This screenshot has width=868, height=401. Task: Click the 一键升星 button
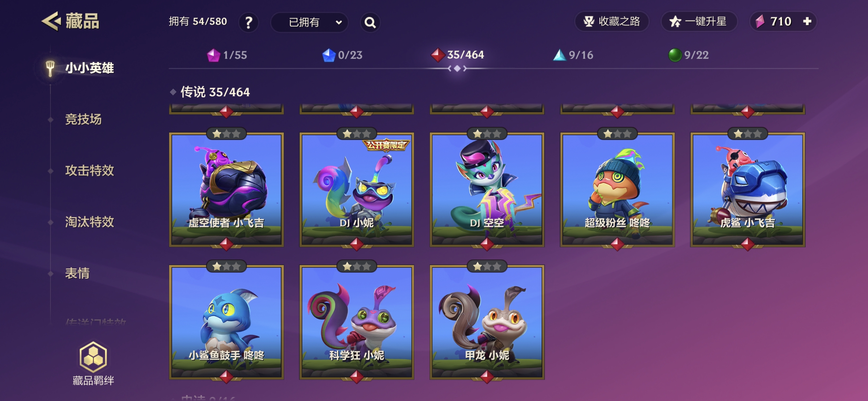(699, 22)
